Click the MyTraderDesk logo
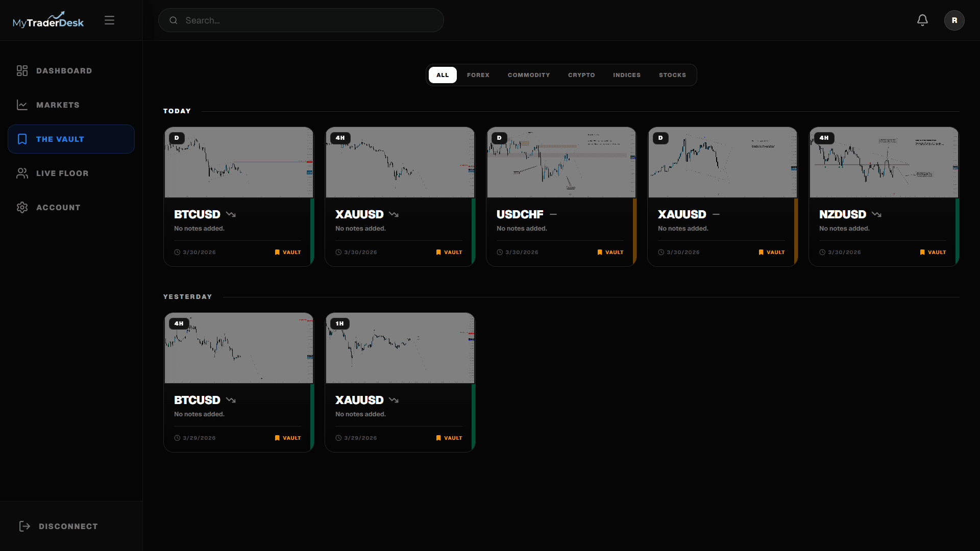Image resolution: width=980 pixels, height=551 pixels. (48, 20)
